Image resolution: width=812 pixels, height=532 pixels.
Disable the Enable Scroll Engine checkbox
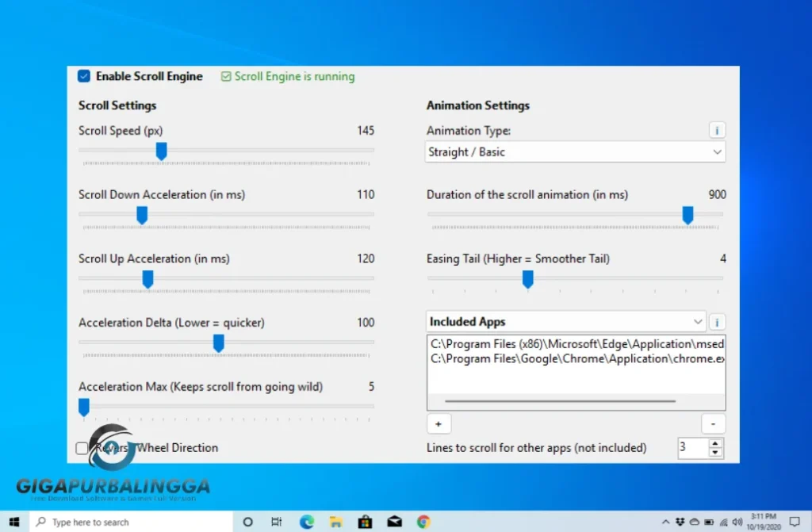84,76
